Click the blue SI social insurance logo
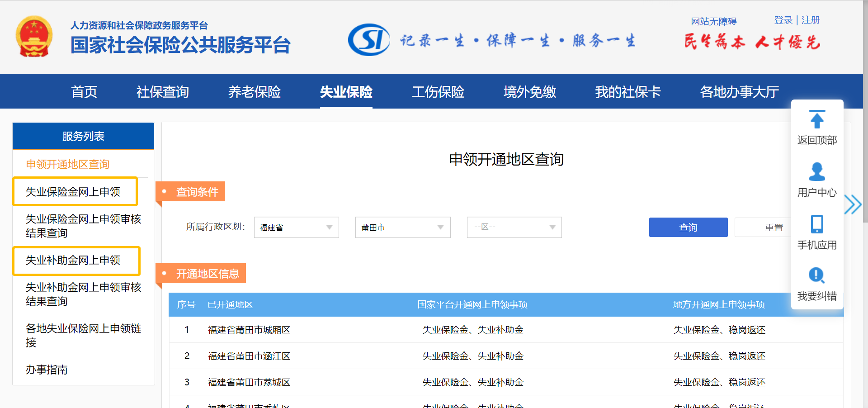 point(368,40)
